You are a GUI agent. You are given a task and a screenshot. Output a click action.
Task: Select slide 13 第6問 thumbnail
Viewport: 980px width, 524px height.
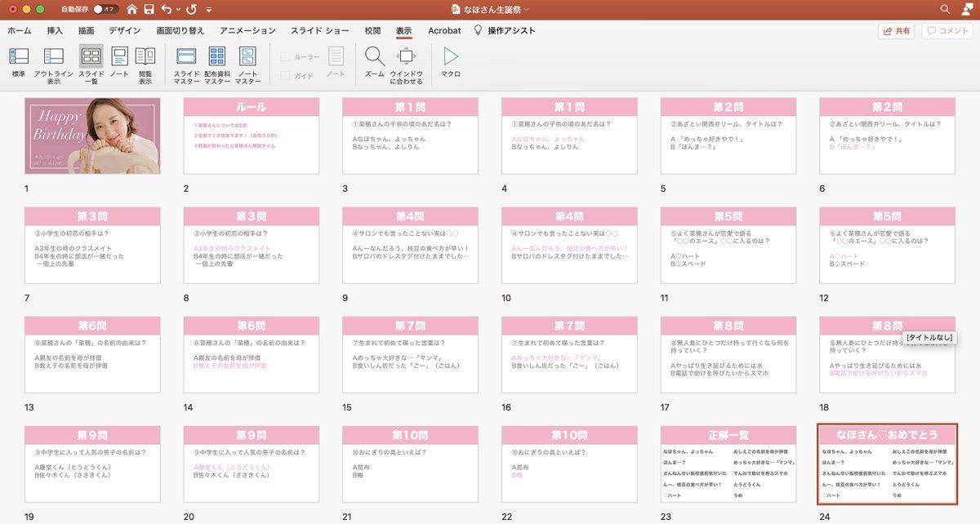coord(92,354)
